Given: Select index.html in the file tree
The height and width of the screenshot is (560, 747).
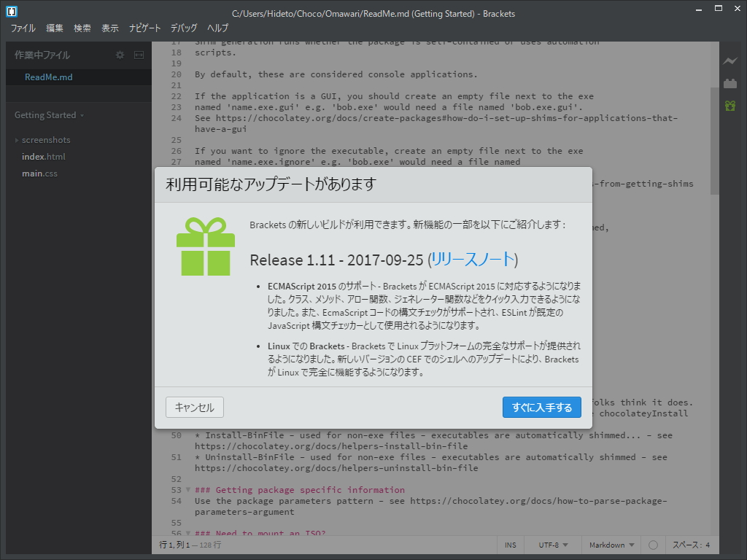Looking at the screenshot, I should (x=45, y=156).
